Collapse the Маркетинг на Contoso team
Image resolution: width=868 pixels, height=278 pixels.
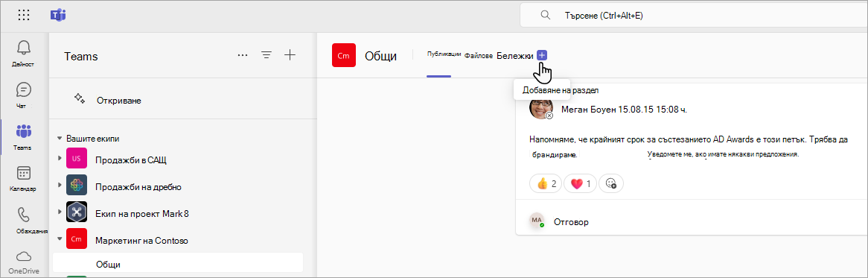pos(60,240)
